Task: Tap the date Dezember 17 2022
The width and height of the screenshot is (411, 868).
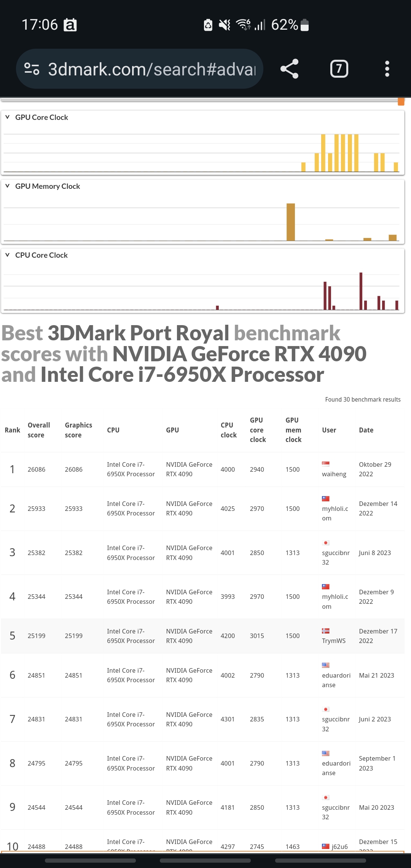Action: (x=378, y=636)
